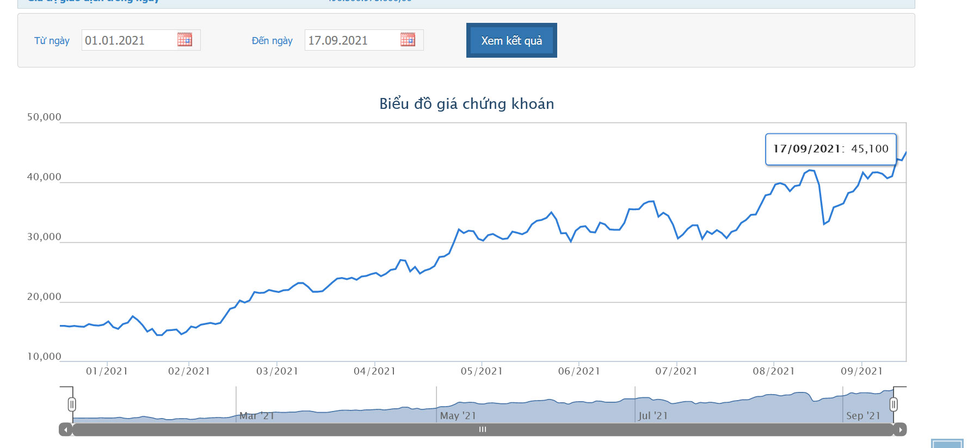This screenshot has height=448, width=980.
Task: Click the 05/2021 x-axis label
Action: 482,371
